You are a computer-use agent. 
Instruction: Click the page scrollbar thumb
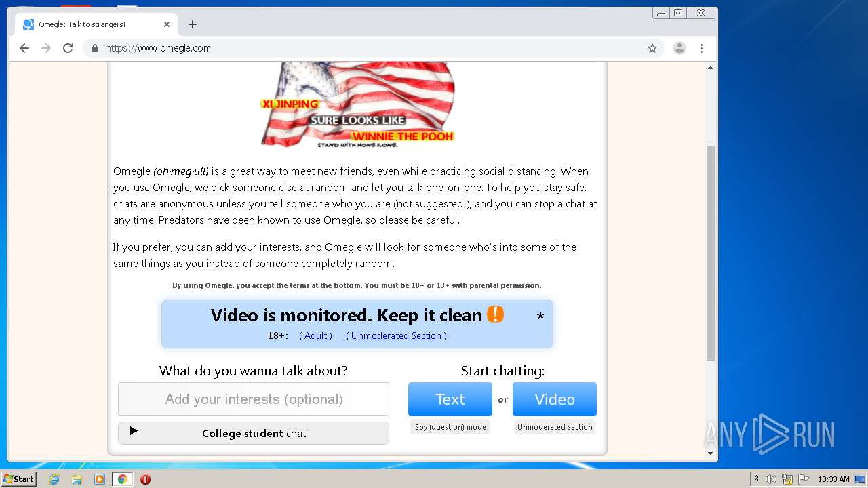(x=711, y=253)
